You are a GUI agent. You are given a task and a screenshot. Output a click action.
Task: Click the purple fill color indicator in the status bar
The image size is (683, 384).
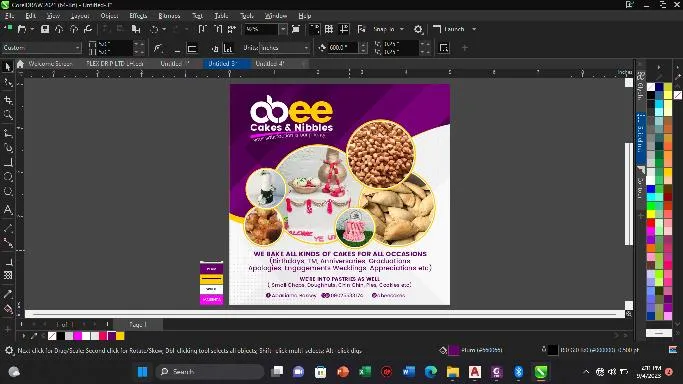click(x=454, y=350)
